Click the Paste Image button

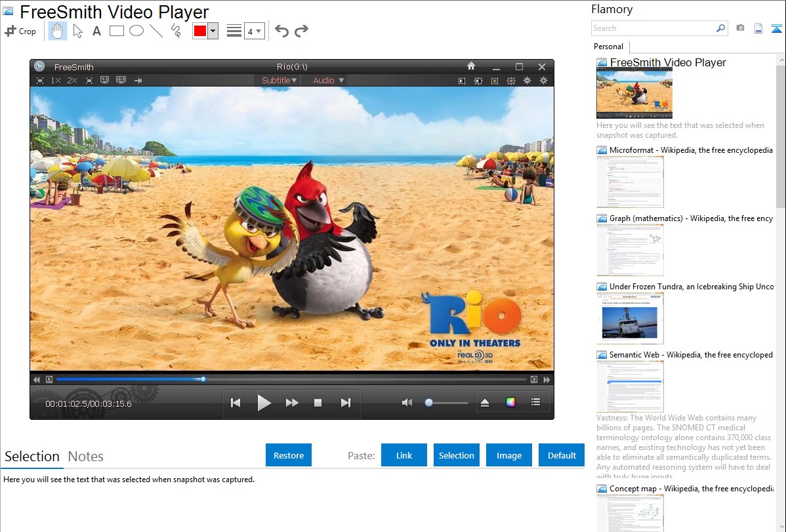pos(508,455)
